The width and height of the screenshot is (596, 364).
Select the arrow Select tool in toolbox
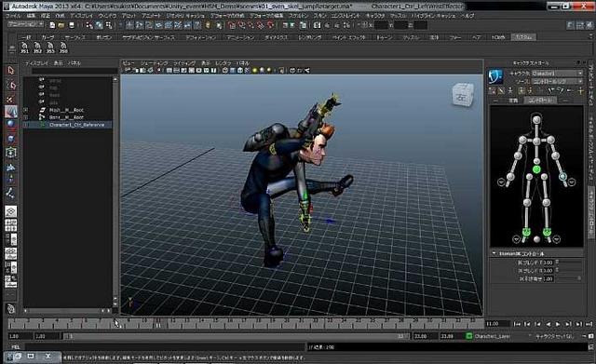point(10,71)
